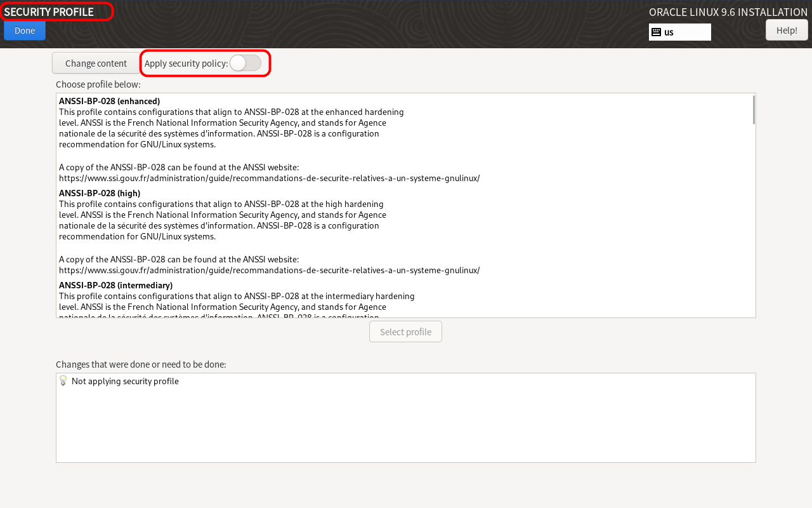Click the keyboard icon beside us
The height and width of the screenshot is (508, 812).
(657, 32)
